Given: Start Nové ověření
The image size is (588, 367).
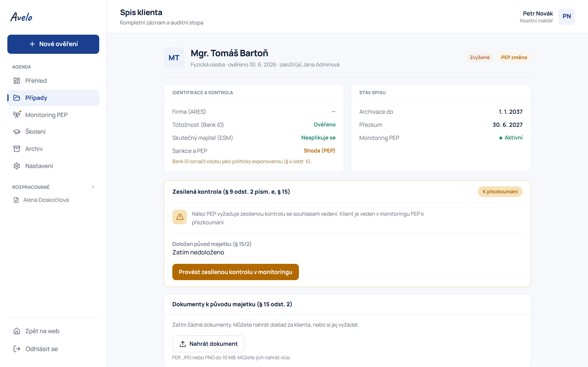Looking at the screenshot, I should tap(53, 44).
